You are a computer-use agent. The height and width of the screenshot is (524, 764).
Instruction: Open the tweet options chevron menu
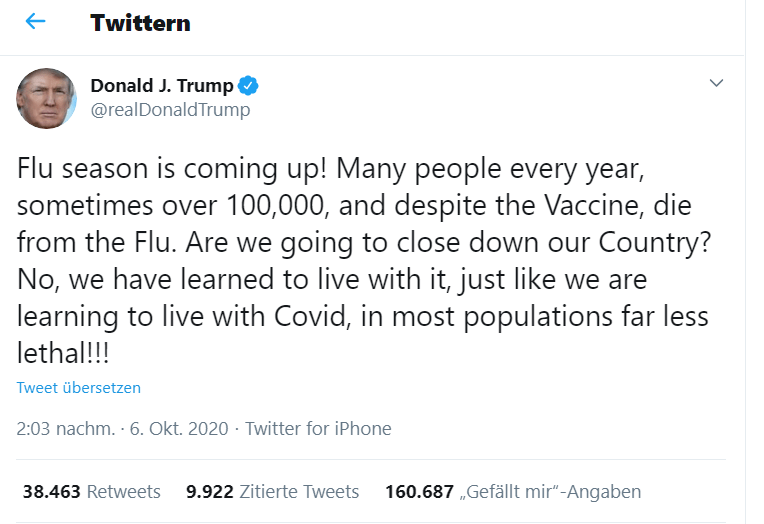716,83
